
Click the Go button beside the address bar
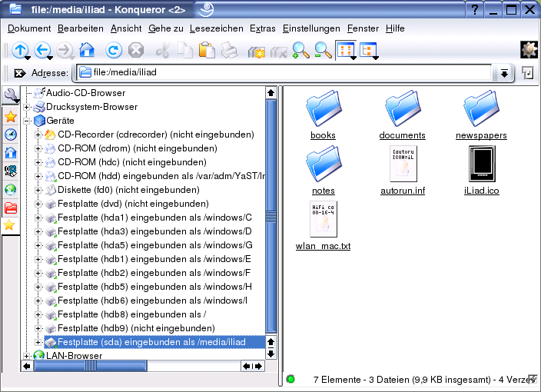coord(528,73)
